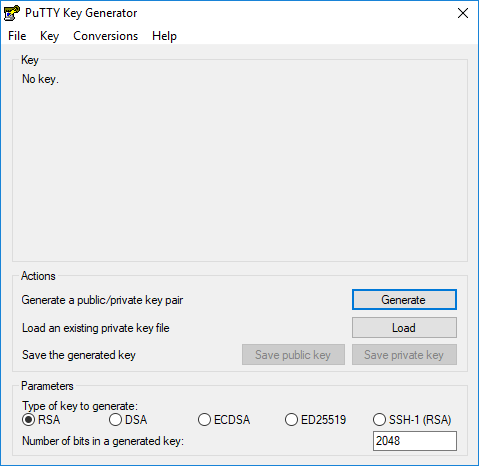Screen dimensions: 479x466
Task: Select the DSA key type radio button
Action: coord(128,420)
